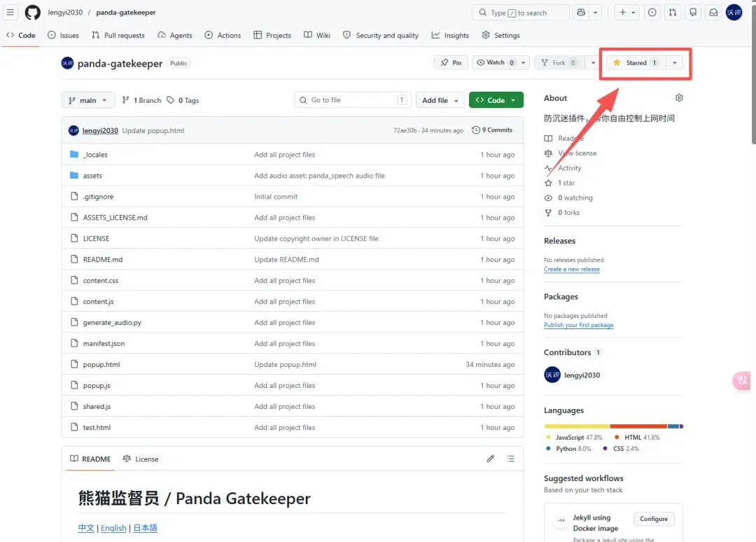
Task: Open pull requests icon in top header
Action: point(673,13)
